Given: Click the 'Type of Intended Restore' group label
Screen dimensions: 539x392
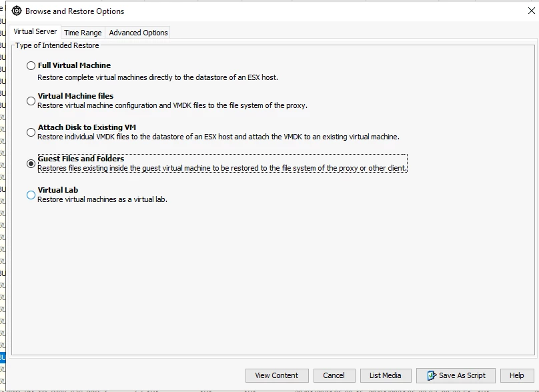Looking at the screenshot, I should pos(57,45).
